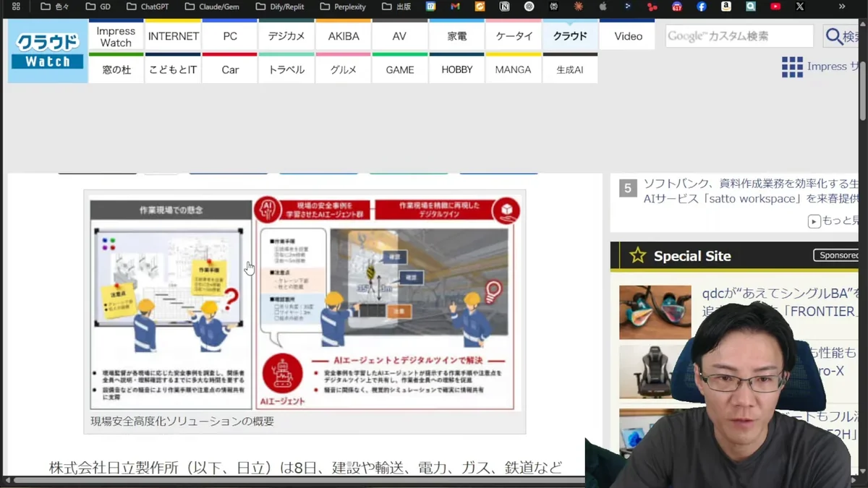The height and width of the screenshot is (488, 868).
Task: Open the ChatGPT bookmark folder
Action: point(148,7)
